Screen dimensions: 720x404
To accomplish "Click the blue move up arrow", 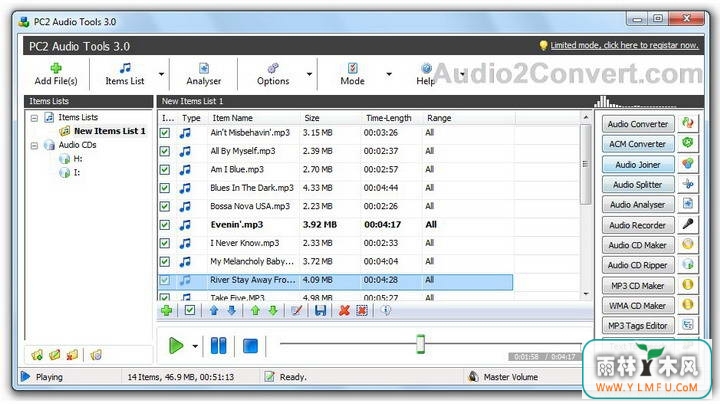I will coord(214,311).
